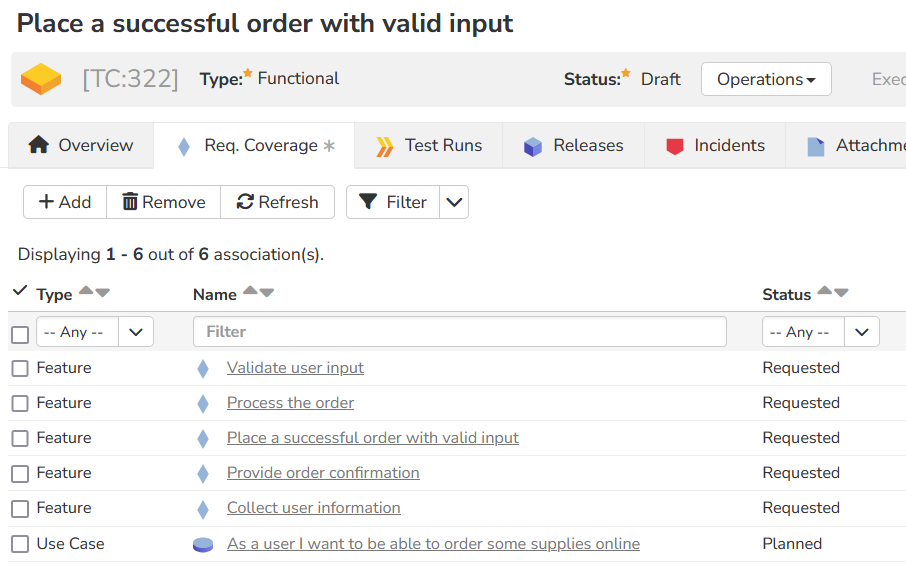
Task: Click the diamond icon beside Collect user information
Action: (x=203, y=509)
